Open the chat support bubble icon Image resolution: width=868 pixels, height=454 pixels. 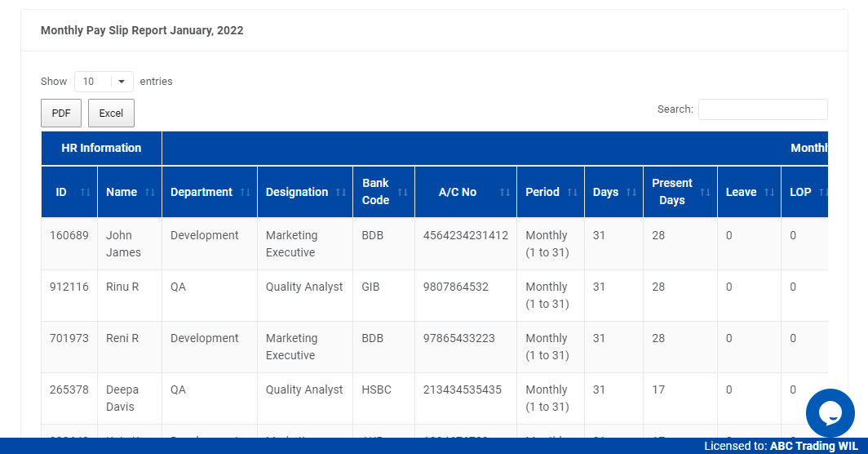click(x=830, y=413)
